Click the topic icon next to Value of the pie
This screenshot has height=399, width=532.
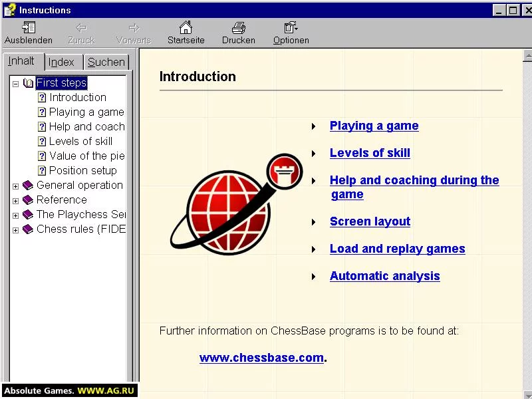[x=42, y=156]
